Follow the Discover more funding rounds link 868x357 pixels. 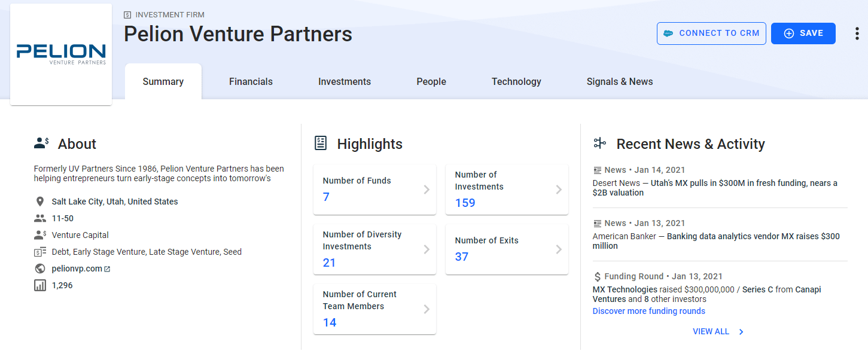click(648, 311)
